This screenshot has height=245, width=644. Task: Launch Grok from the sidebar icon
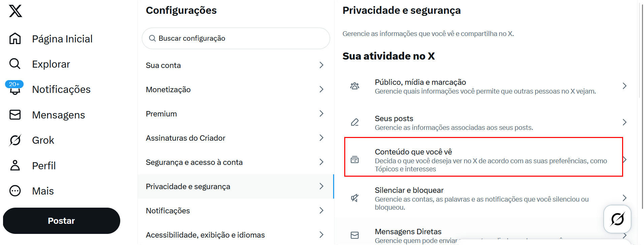click(15, 140)
